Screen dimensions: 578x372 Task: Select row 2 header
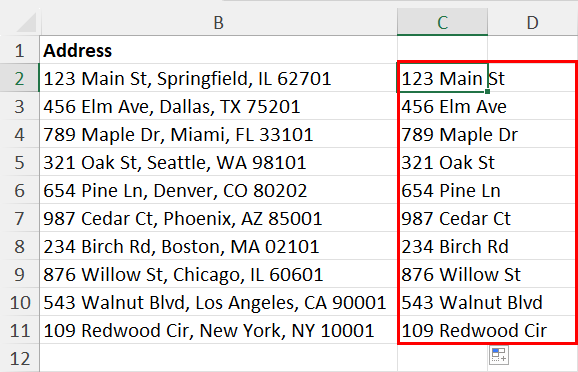click(20, 78)
